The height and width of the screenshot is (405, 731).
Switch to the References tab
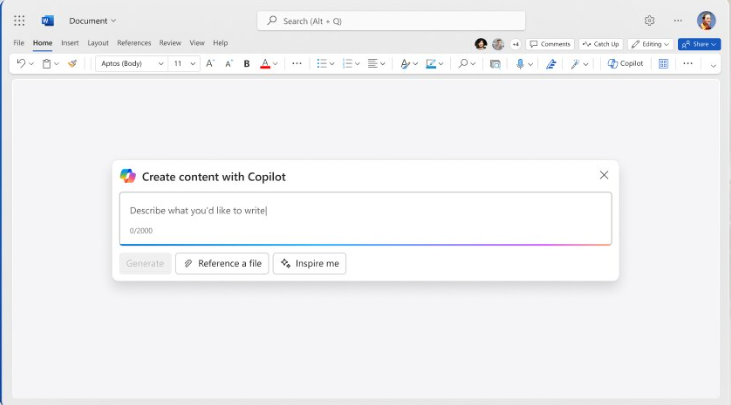point(134,43)
